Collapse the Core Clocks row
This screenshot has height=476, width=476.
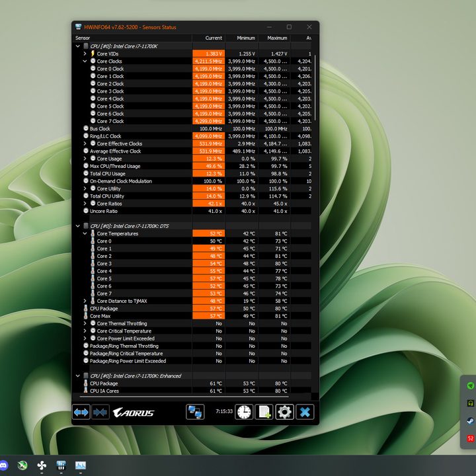tap(85, 61)
